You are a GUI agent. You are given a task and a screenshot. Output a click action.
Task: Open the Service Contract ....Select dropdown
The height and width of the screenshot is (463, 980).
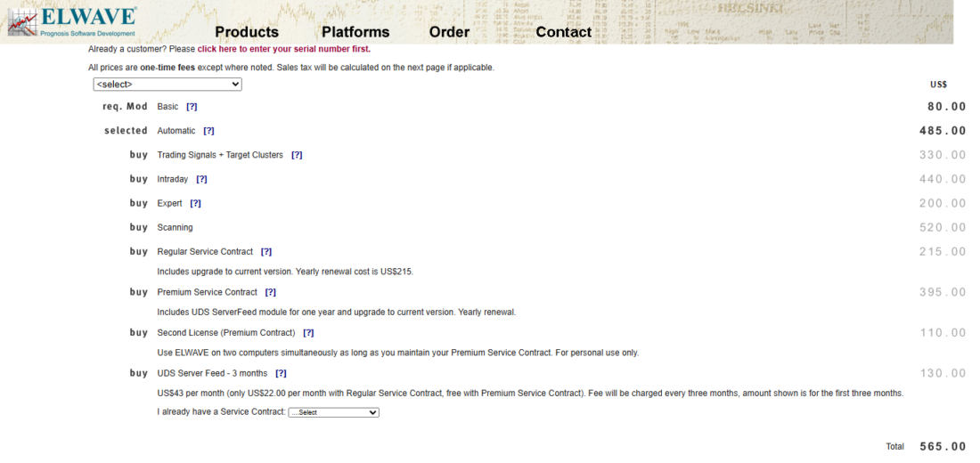(x=334, y=412)
